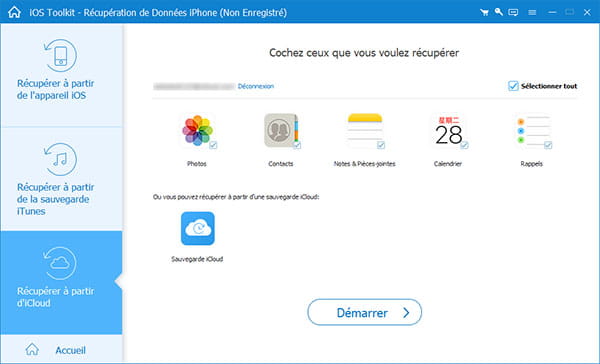
Task: Uncheck the Rappels checkbox
Action: click(548, 145)
